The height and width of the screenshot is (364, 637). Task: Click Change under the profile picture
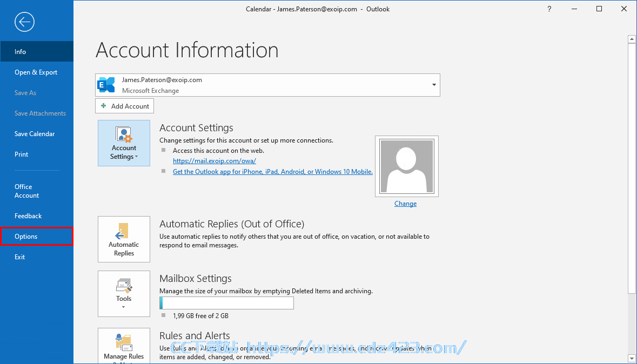point(405,204)
